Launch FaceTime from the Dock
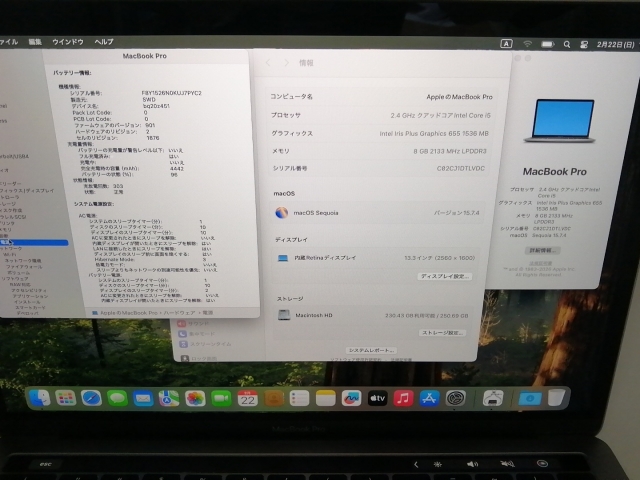The height and width of the screenshot is (480, 640). click(x=221, y=398)
